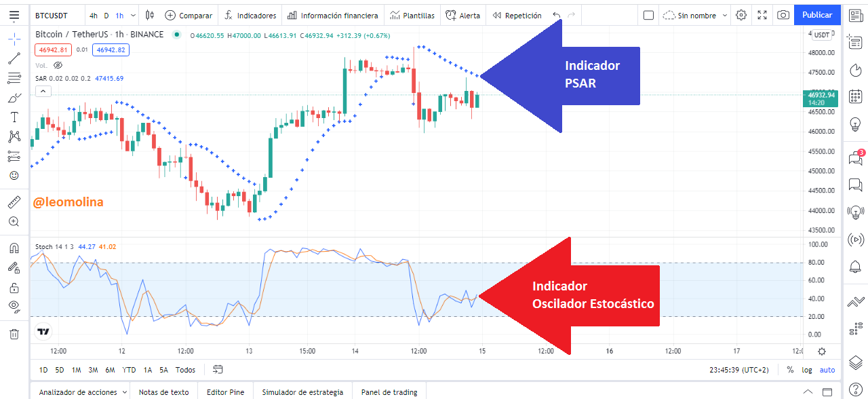Toggle lock all drawing tools
Viewport: 868px width, 399px height.
point(14,287)
